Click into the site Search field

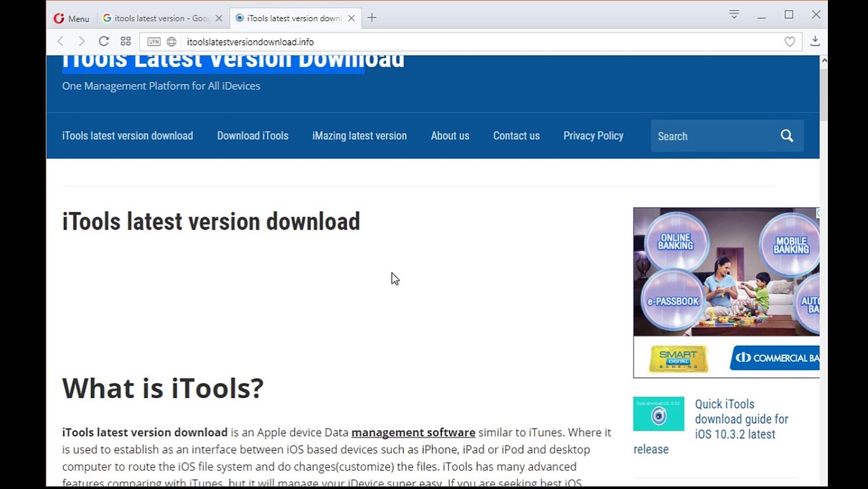click(x=712, y=136)
